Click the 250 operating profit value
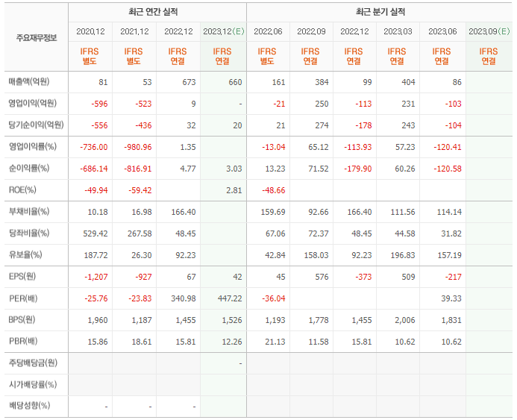This screenshot has width=517, height=420. 322,104
